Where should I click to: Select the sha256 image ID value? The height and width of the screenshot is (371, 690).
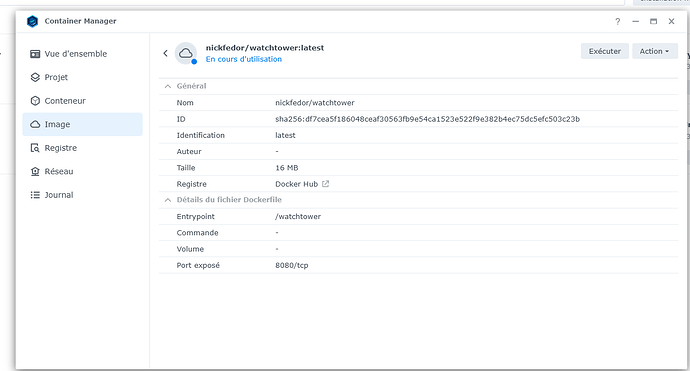point(427,119)
